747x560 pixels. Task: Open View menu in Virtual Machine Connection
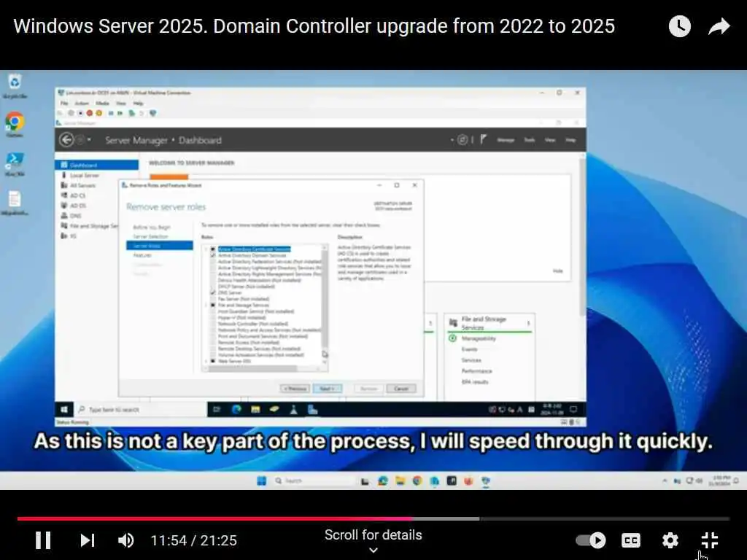click(x=121, y=104)
